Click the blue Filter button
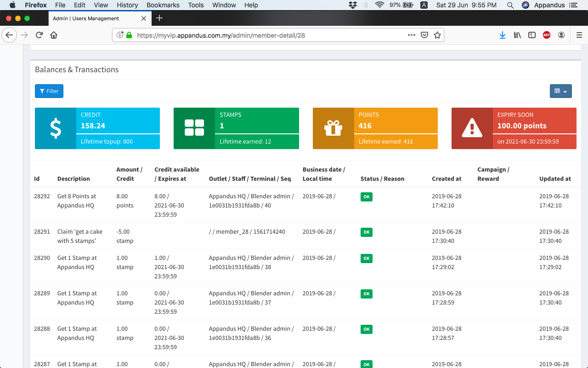Screen dimensions: 588x368 [x=49, y=91]
